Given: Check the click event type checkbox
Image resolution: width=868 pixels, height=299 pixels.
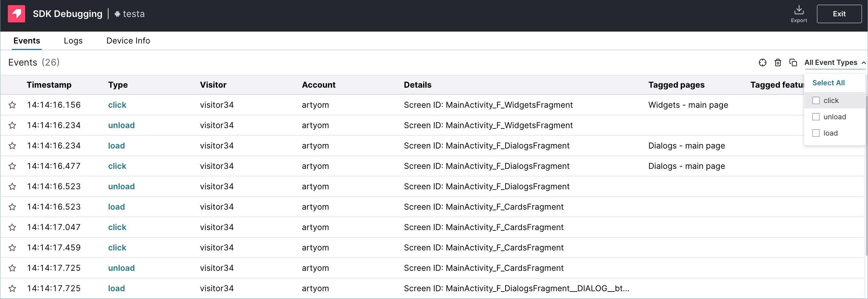Looking at the screenshot, I should [816, 101].
